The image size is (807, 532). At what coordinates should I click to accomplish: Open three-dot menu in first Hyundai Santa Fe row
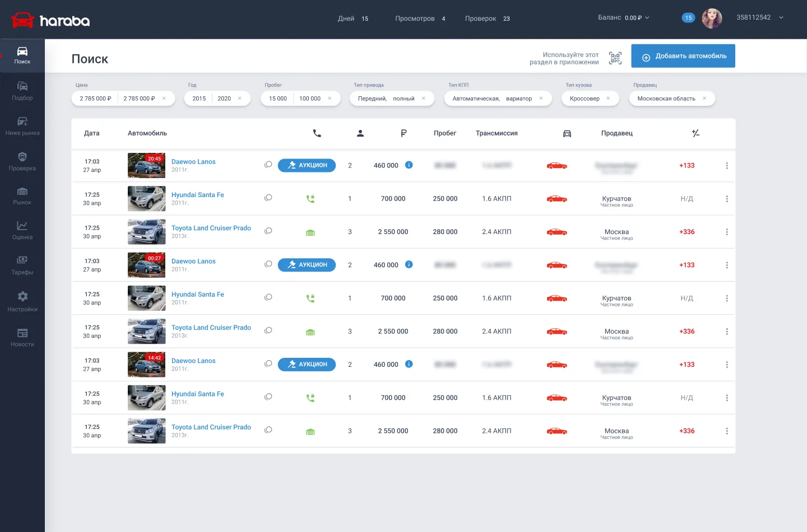tap(727, 199)
